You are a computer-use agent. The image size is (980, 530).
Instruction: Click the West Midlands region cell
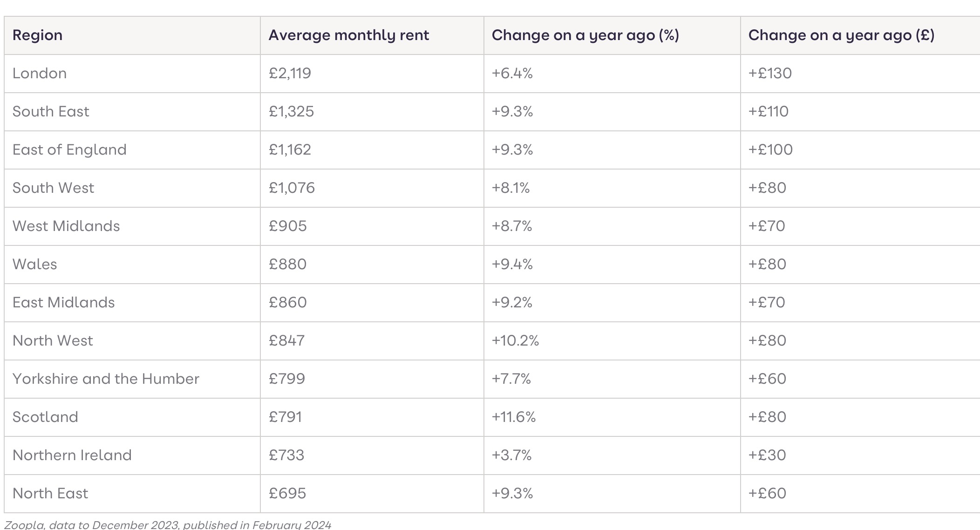[66, 226]
